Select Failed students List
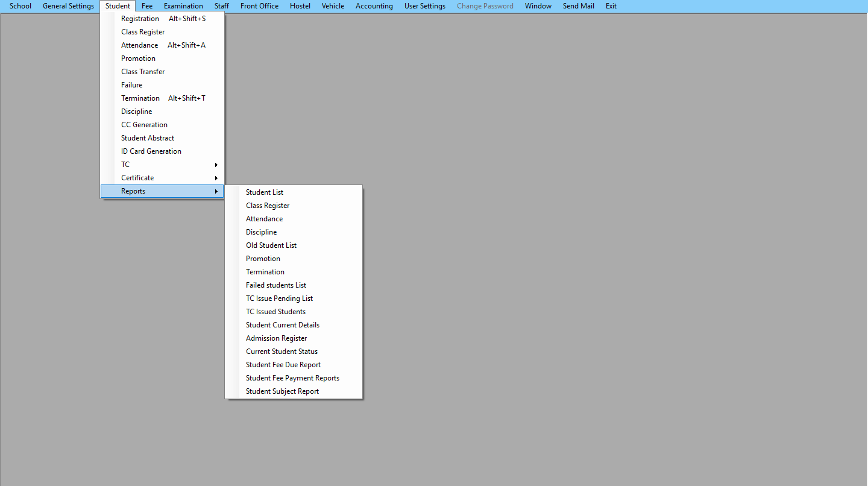The height and width of the screenshot is (486, 868). pos(276,285)
